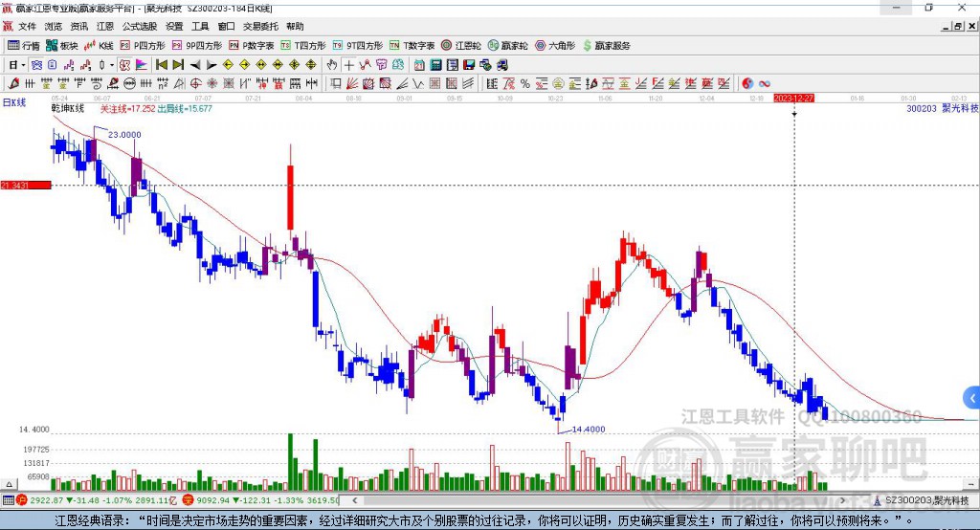Open the calendar icon showing 21
Viewport: 980px width, 530px height.
tap(419, 65)
